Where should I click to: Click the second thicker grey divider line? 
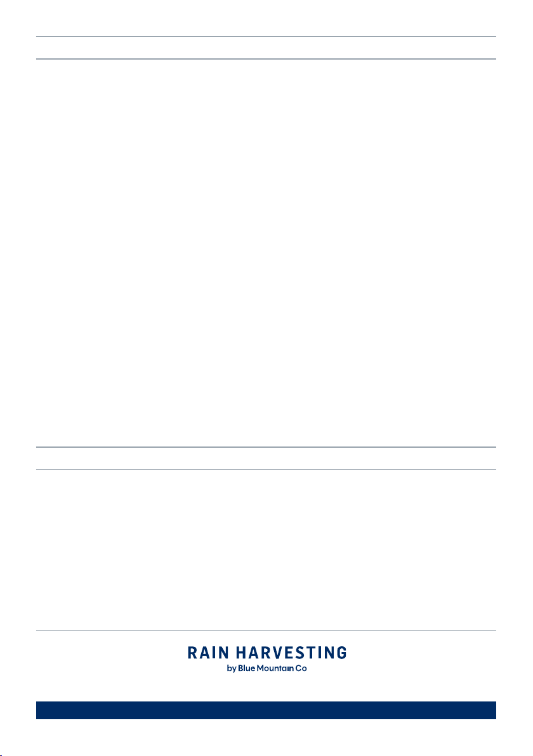[x=266, y=59]
